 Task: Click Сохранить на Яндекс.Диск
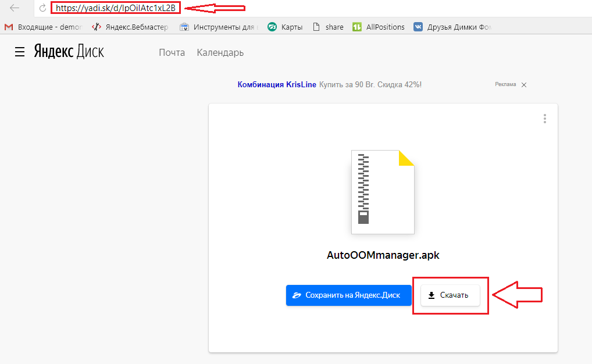[348, 295]
